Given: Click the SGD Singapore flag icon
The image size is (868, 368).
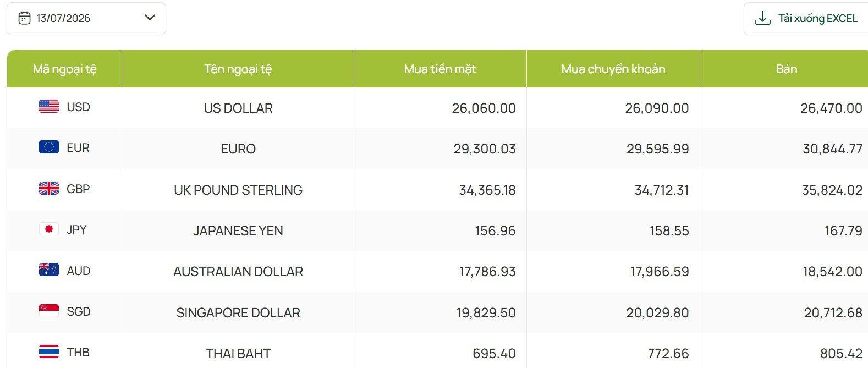Looking at the screenshot, I should point(49,311).
